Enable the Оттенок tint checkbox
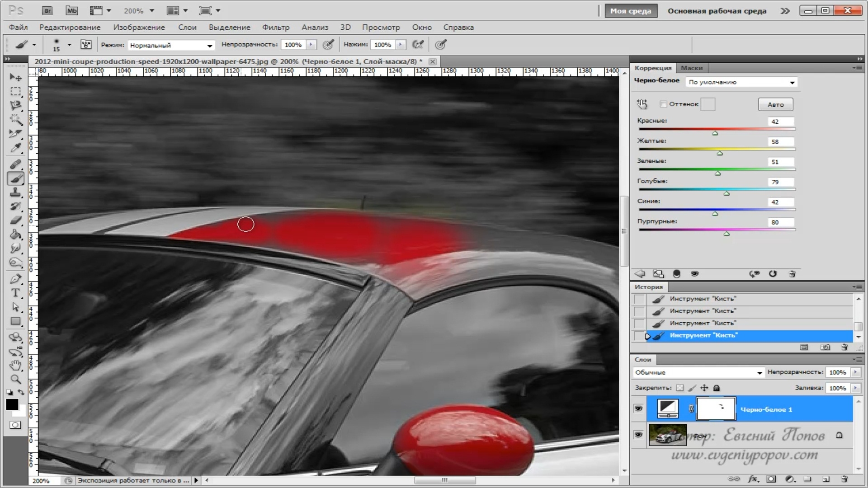 click(663, 104)
